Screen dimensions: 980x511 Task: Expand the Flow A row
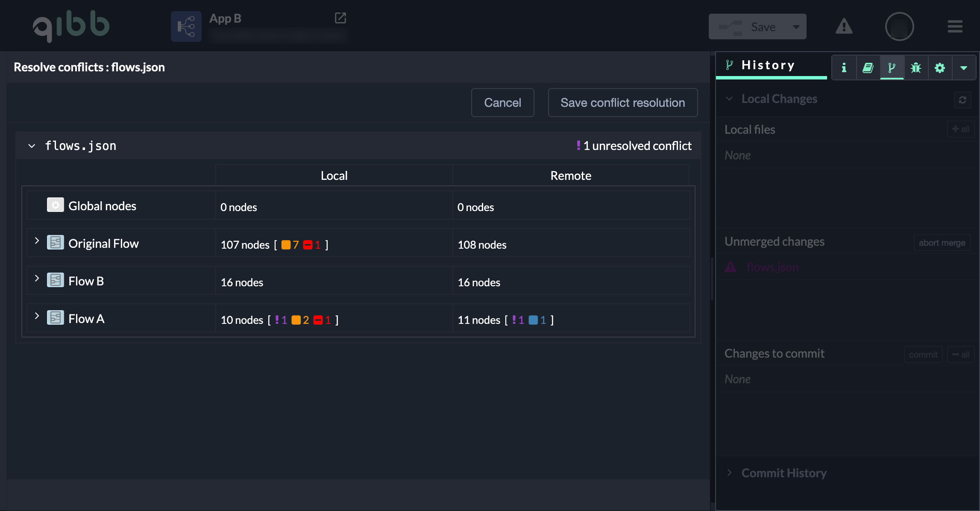tap(37, 316)
